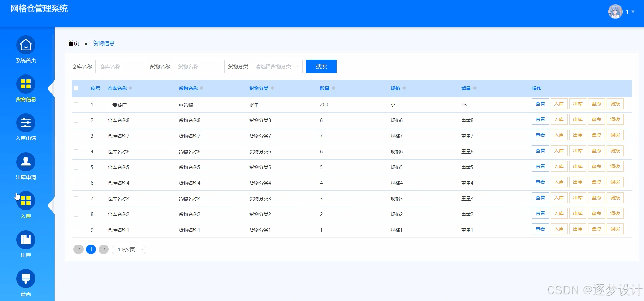The image size is (644, 301).
Task: Check the row for 一号仓库
Action: click(x=76, y=105)
